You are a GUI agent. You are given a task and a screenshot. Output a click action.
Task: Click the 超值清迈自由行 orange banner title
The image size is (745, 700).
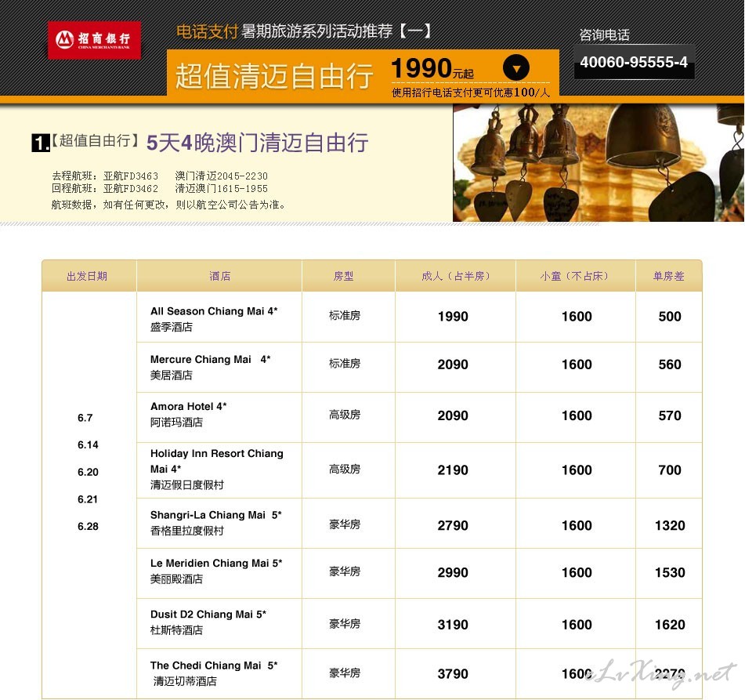pyautogui.click(x=274, y=76)
